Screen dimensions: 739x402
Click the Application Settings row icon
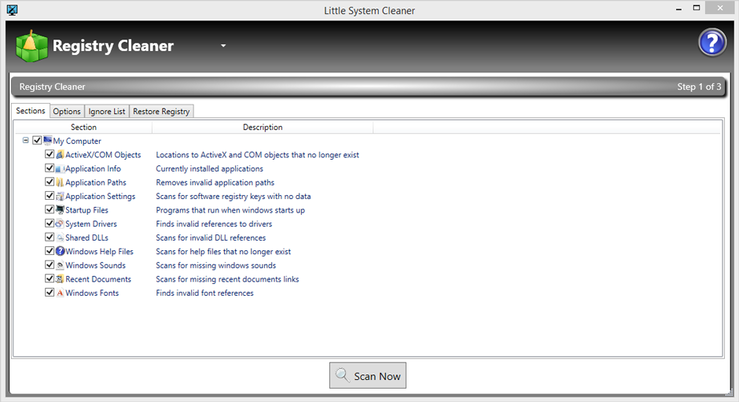[x=60, y=196]
